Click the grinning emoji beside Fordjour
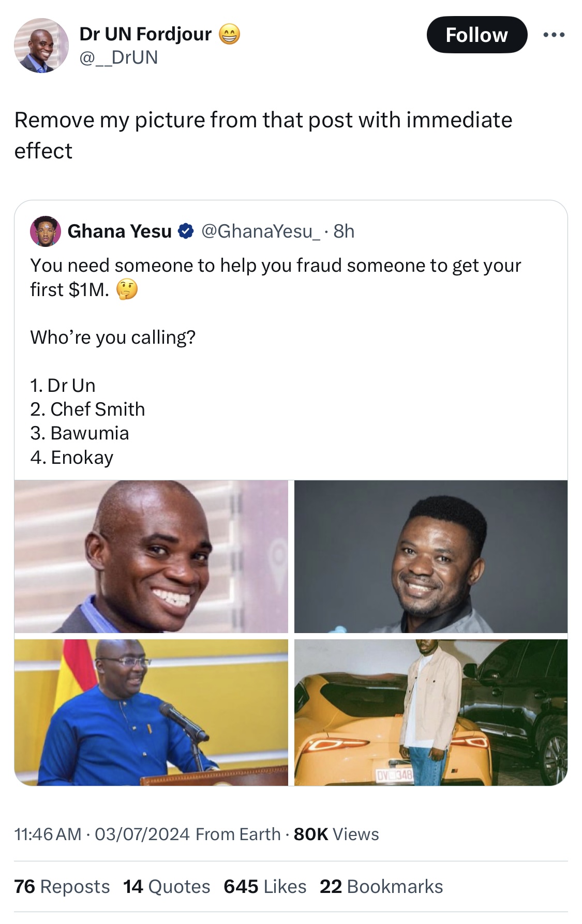 (x=229, y=35)
